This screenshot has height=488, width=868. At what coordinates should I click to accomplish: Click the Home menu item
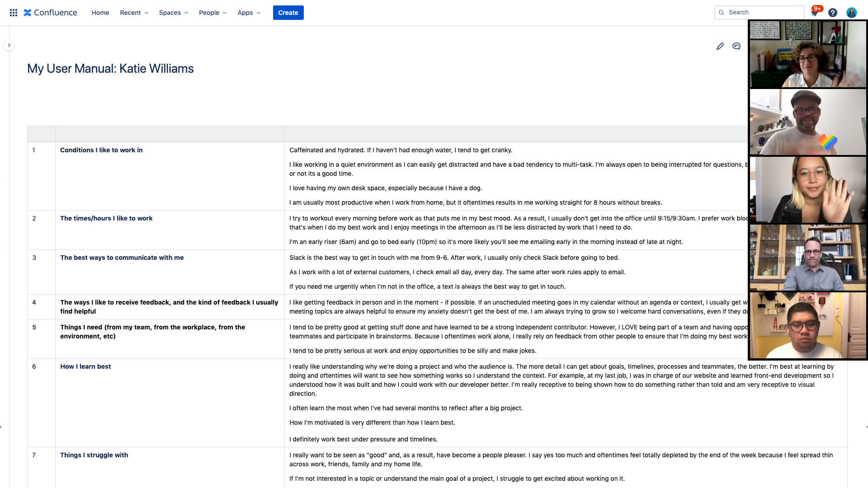[99, 13]
